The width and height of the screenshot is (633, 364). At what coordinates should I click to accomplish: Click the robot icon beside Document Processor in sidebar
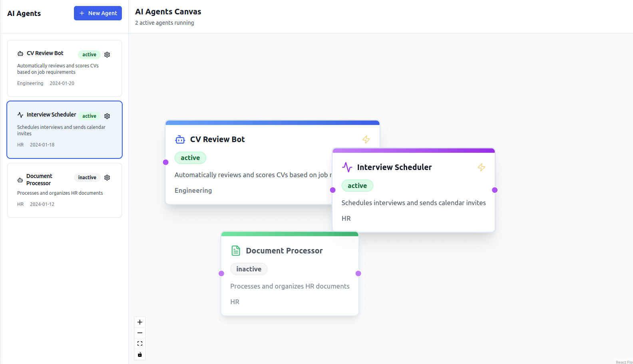click(x=20, y=180)
